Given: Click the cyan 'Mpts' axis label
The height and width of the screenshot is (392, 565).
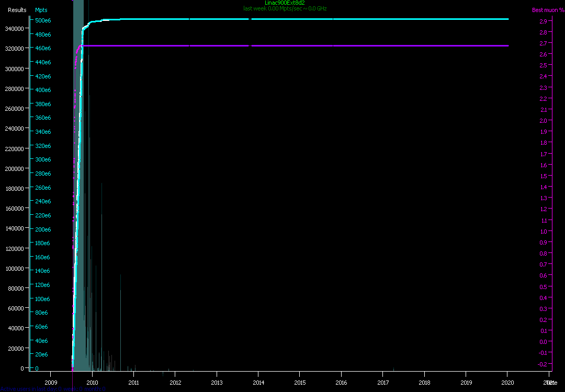Looking at the screenshot, I should [41, 10].
